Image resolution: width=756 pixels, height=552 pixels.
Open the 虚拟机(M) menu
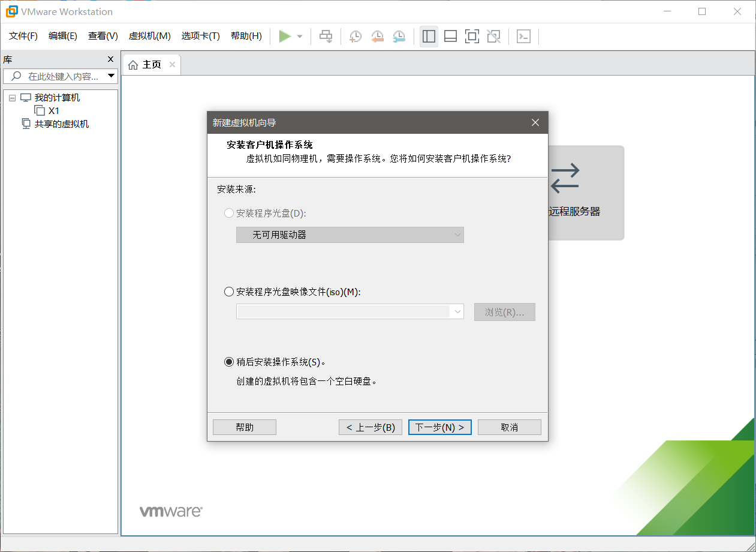(150, 36)
